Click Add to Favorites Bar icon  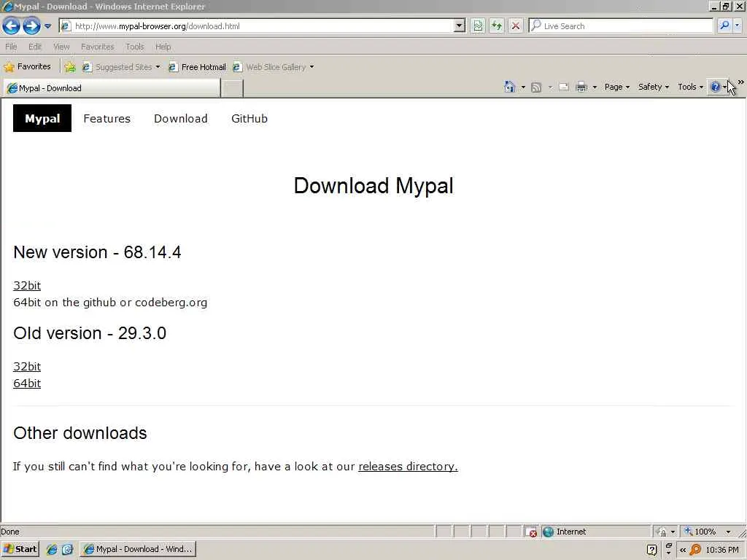70,67
